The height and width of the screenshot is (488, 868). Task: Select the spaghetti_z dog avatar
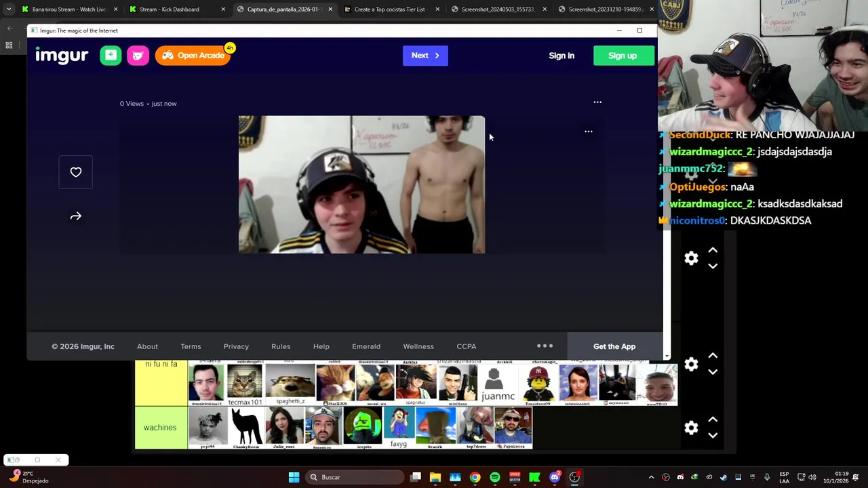pos(290,384)
